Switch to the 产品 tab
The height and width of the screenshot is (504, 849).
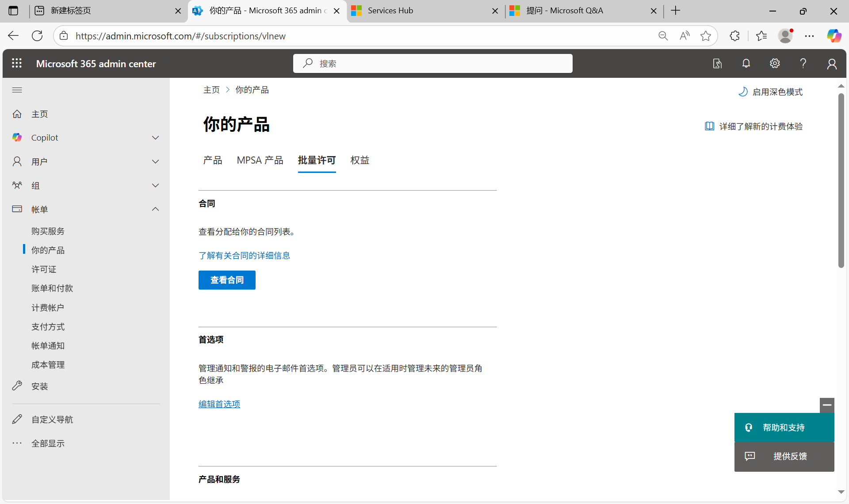point(213,160)
